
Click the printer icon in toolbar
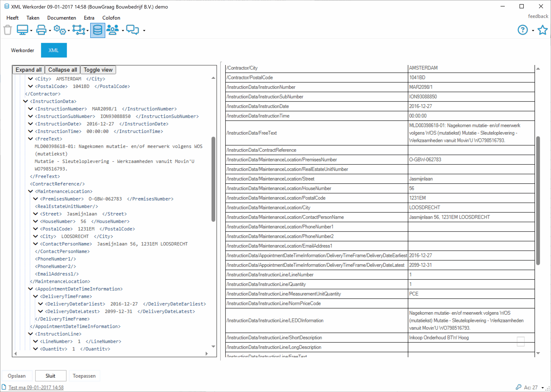(x=41, y=30)
